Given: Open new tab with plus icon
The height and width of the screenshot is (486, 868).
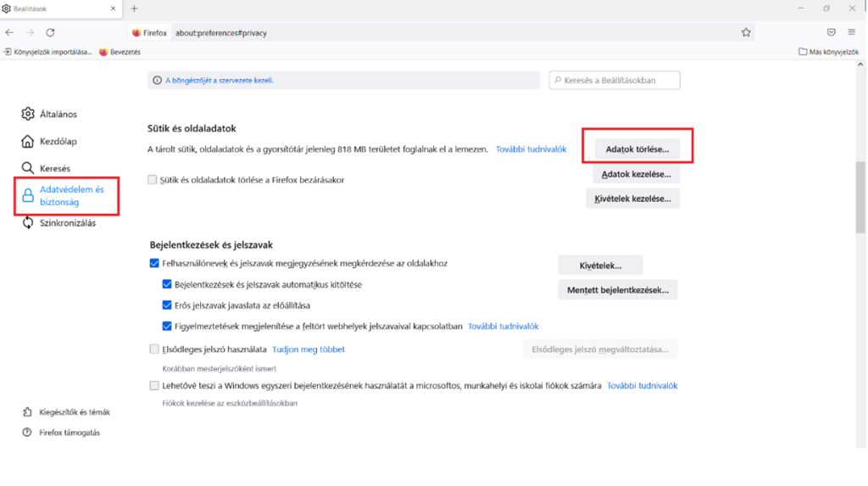Looking at the screenshot, I should (x=134, y=8).
